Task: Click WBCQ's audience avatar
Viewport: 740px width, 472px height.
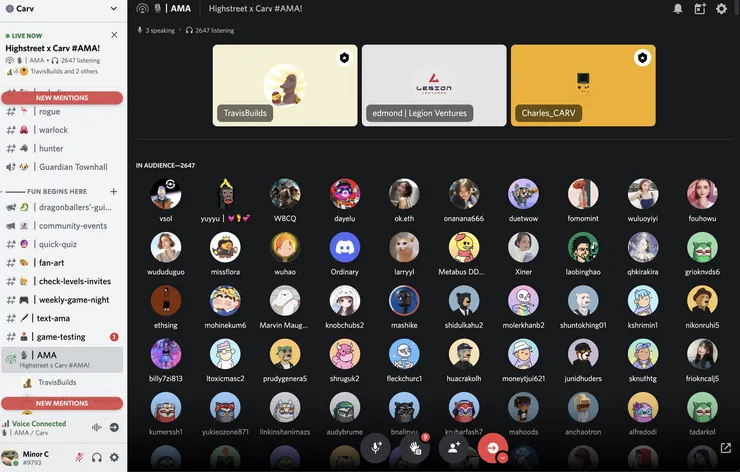Action: point(285,194)
